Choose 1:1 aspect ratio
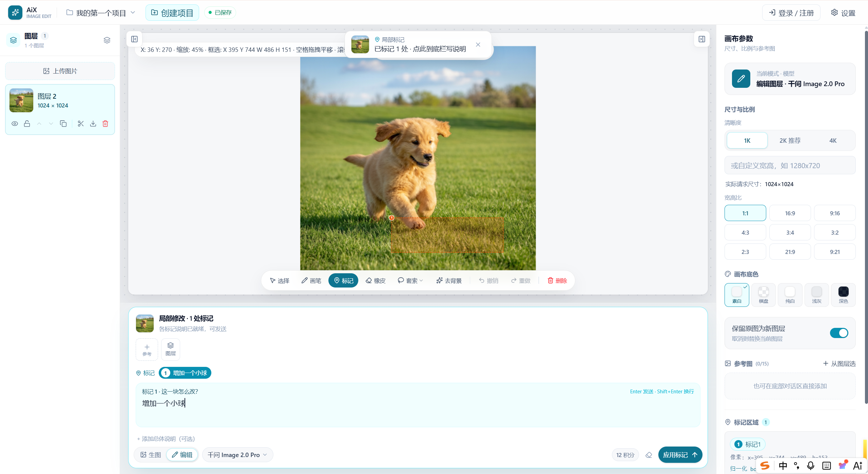Viewport: 868px width, 474px height. tap(745, 213)
